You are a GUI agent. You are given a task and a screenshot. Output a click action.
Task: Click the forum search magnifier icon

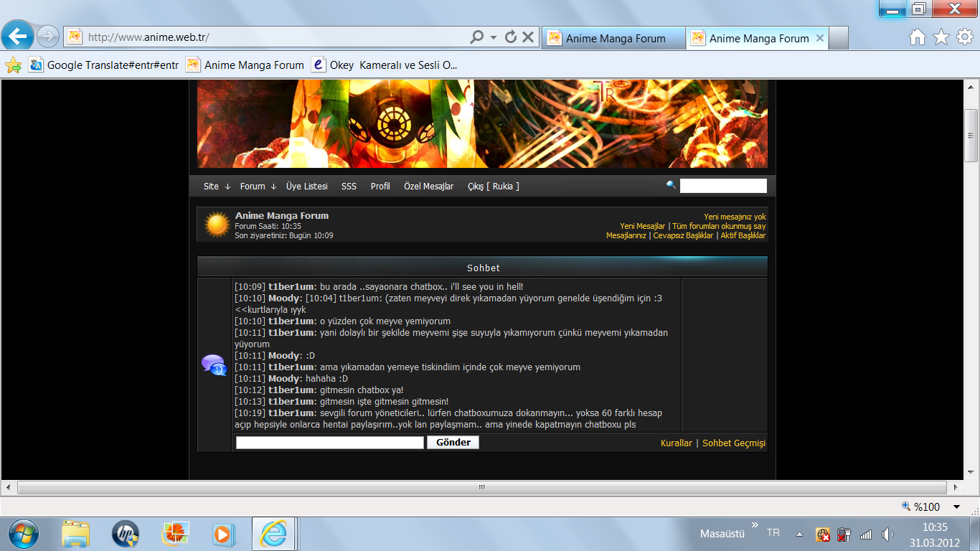671,185
